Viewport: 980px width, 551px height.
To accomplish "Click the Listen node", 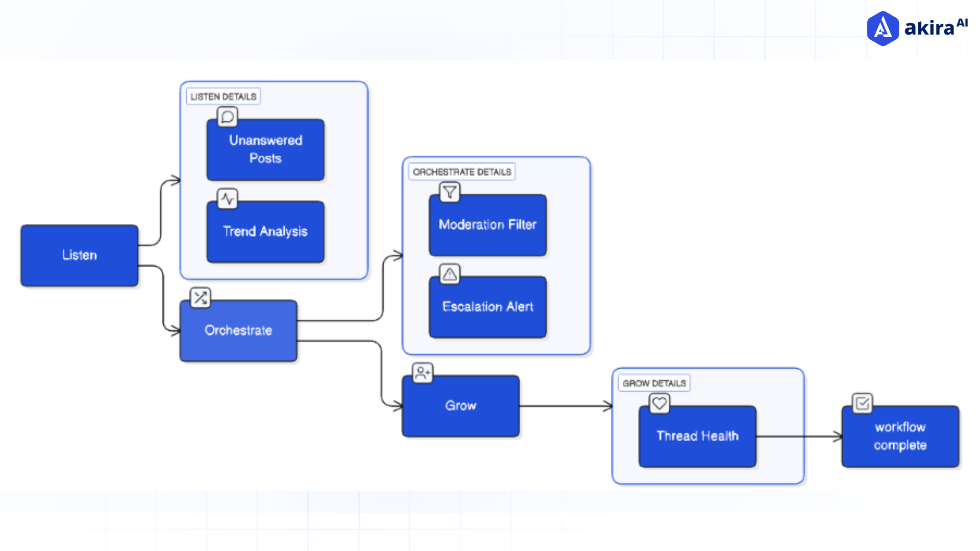I will (x=79, y=255).
